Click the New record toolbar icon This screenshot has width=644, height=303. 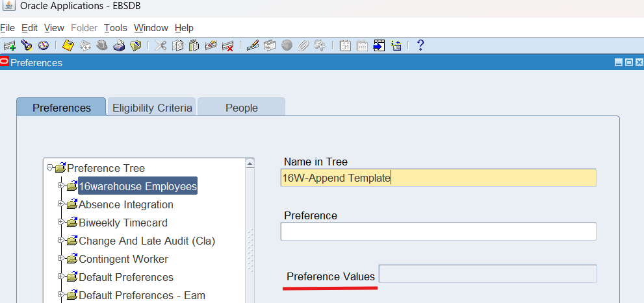point(9,45)
